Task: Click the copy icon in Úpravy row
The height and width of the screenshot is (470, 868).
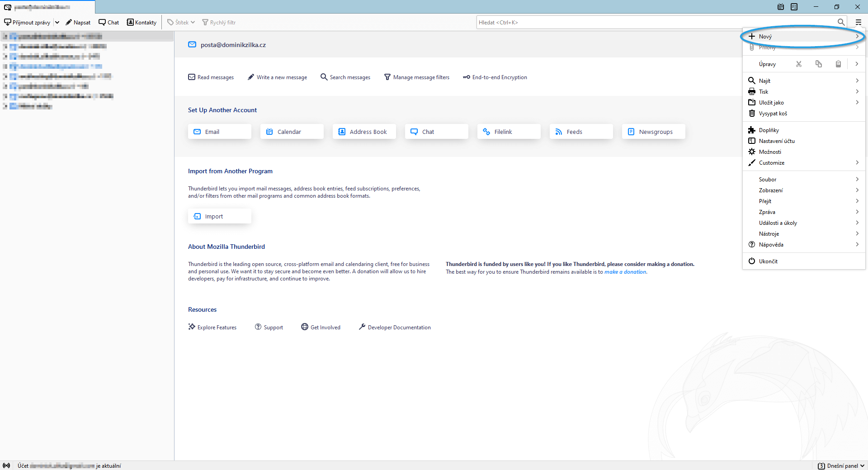Action: [x=819, y=64]
